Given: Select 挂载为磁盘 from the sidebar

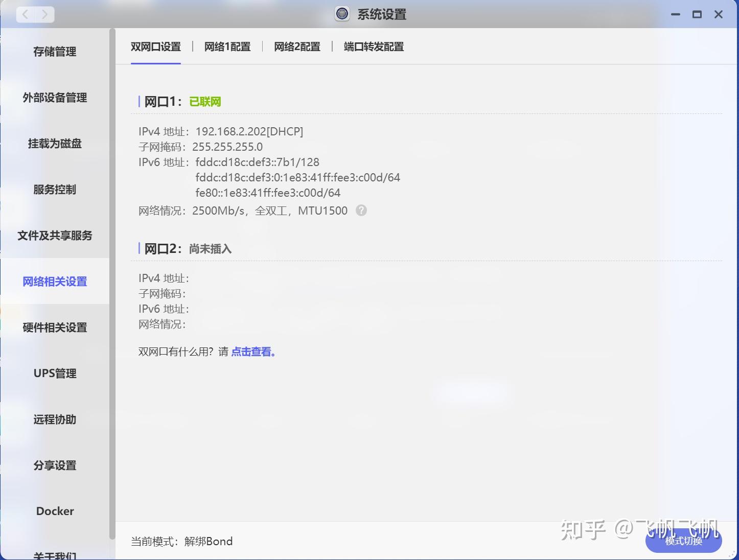Looking at the screenshot, I should point(54,144).
